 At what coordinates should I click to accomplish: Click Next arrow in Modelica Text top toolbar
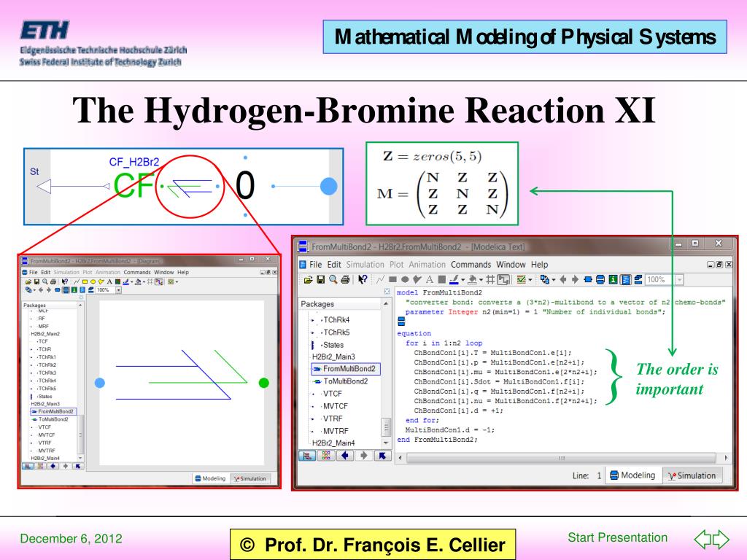pyautogui.click(x=575, y=279)
